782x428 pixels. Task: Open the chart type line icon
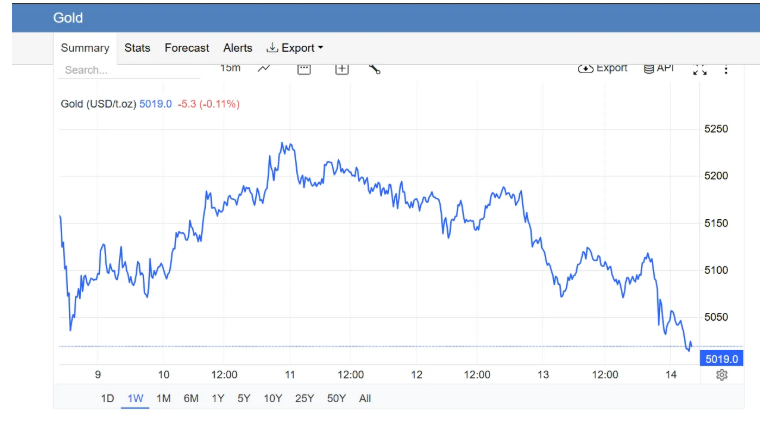pos(264,68)
